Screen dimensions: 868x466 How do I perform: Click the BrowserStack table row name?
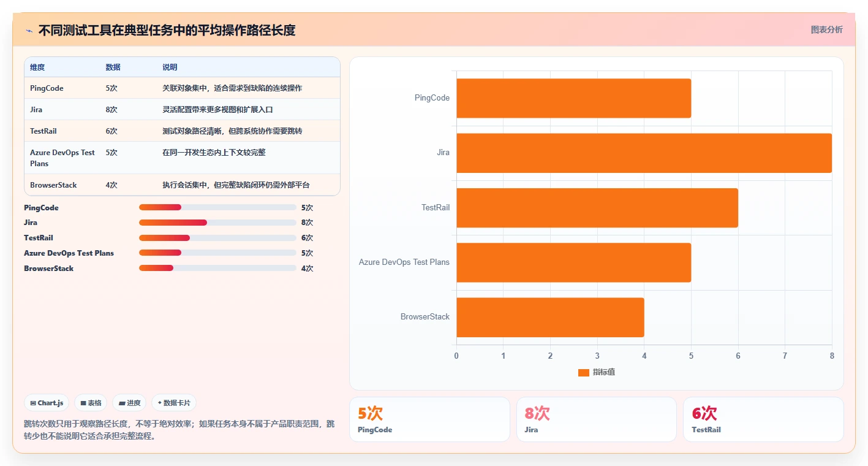(53, 185)
